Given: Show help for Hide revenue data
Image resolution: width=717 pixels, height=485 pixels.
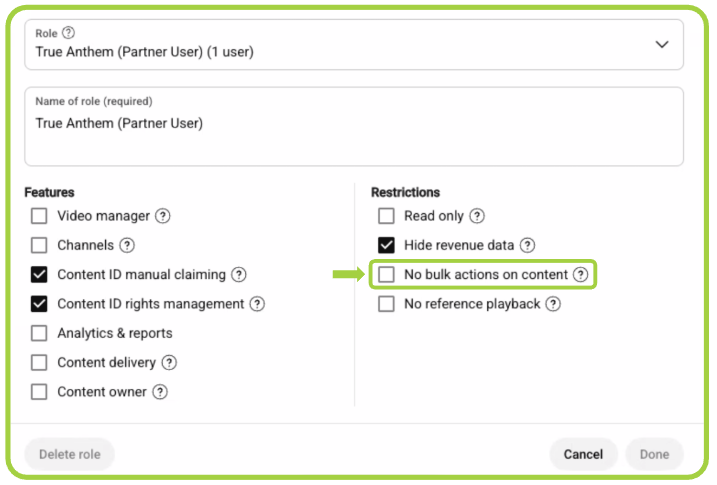Looking at the screenshot, I should (527, 245).
